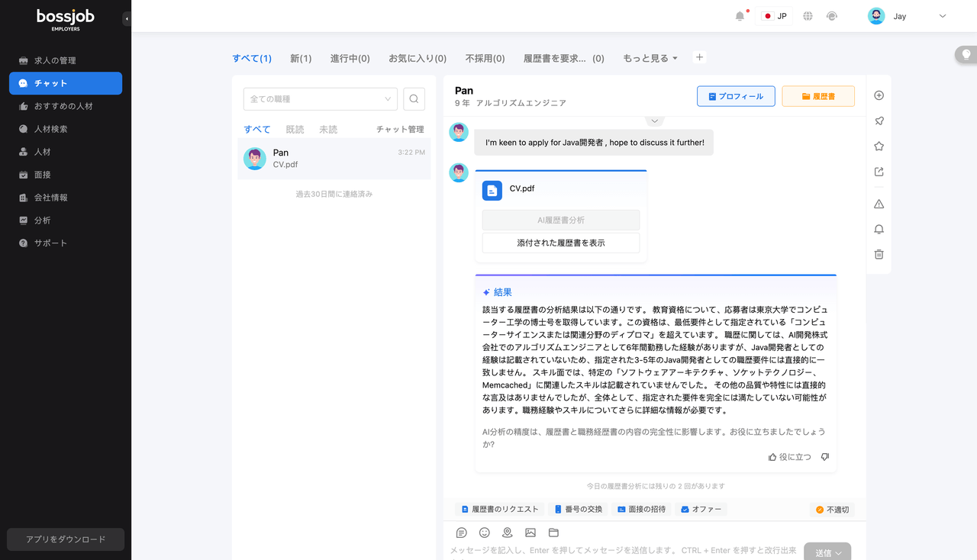Expand the もっと見る tab menu
The height and width of the screenshot is (560, 977).
tap(650, 57)
